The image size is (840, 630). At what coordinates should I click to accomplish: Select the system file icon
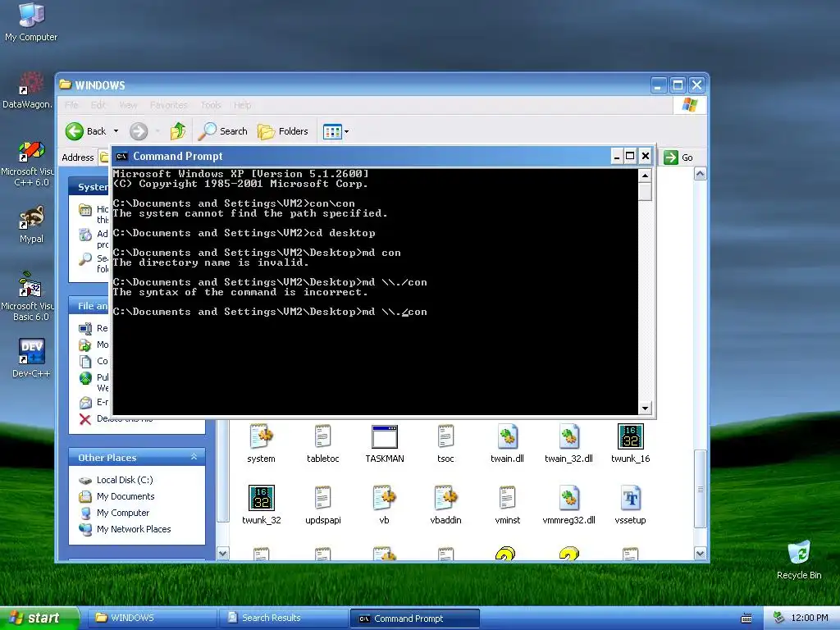click(x=262, y=444)
